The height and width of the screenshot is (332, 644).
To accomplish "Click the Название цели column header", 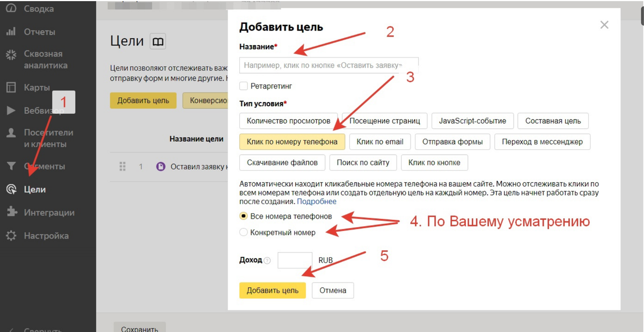I will (196, 139).
